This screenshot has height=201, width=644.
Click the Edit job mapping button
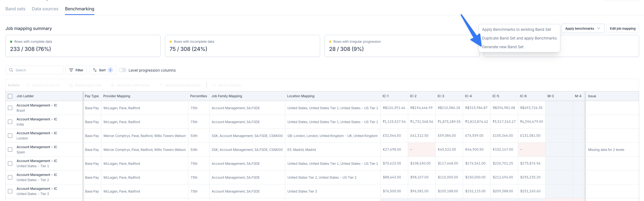coord(623,29)
